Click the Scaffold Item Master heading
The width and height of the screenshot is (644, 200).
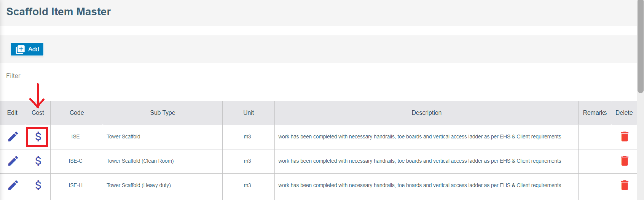tap(59, 12)
